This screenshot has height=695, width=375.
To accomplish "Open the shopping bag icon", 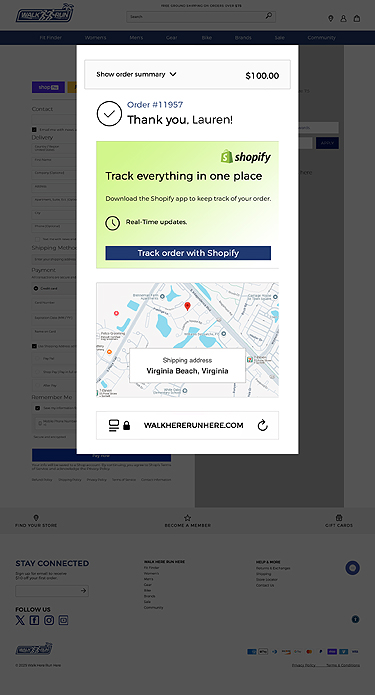I will (x=356, y=18).
